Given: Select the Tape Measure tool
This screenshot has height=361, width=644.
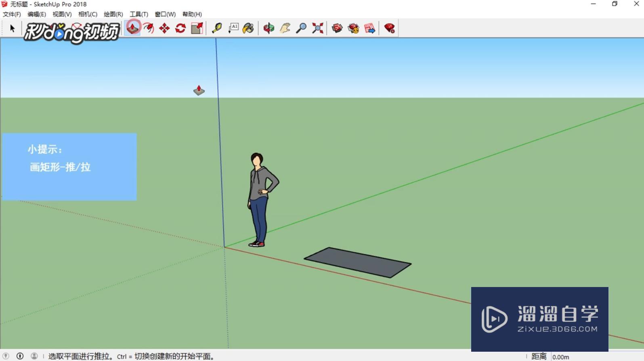Looking at the screenshot, I should [x=217, y=28].
